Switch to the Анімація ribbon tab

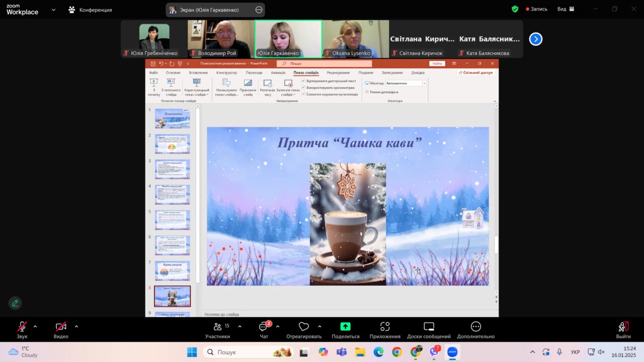pyautogui.click(x=278, y=72)
